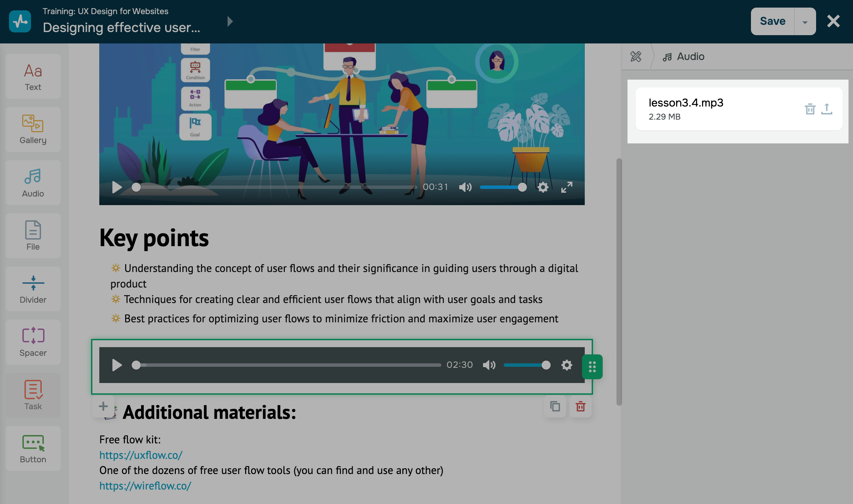Insert a Button block
Image resolution: width=853 pixels, height=504 pixels.
pyautogui.click(x=33, y=448)
